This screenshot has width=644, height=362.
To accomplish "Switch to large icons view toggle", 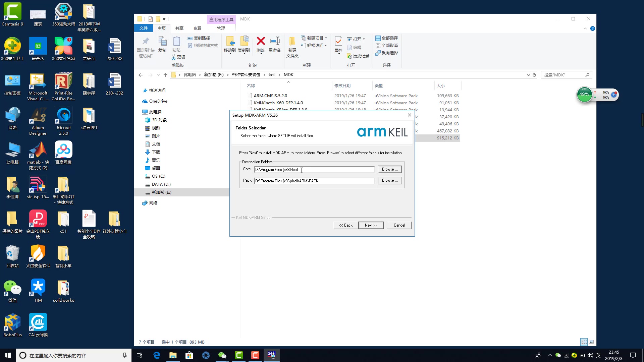I will 591,342.
